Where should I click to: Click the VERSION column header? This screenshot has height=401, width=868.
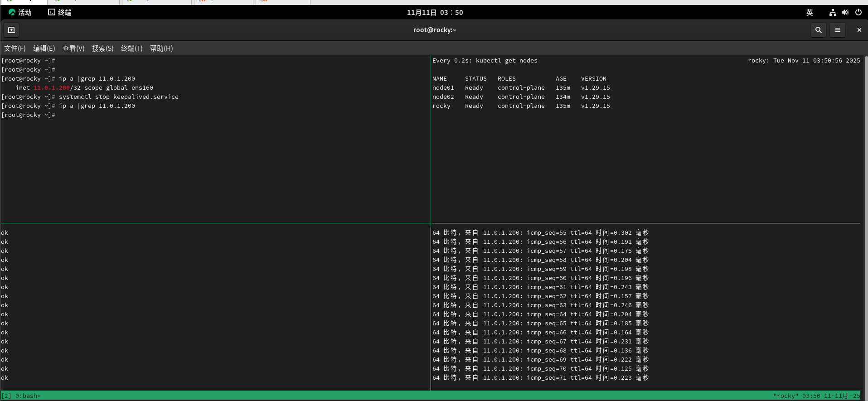pyautogui.click(x=594, y=78)
